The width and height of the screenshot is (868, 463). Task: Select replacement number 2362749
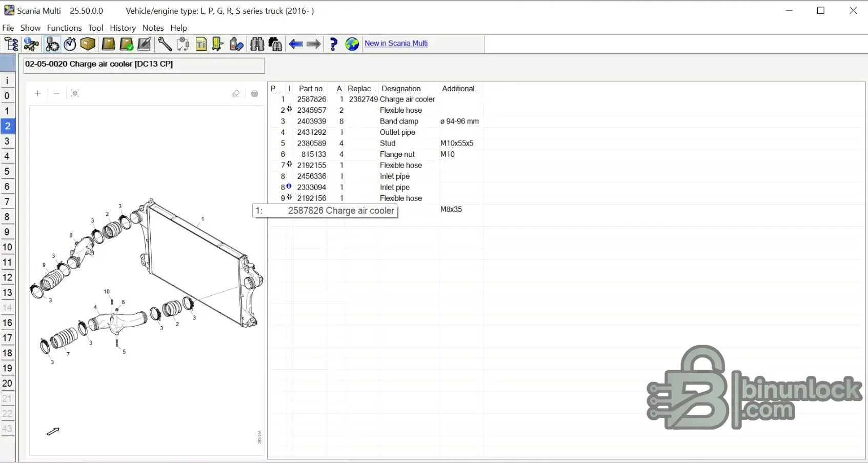(x=363, y=99)
